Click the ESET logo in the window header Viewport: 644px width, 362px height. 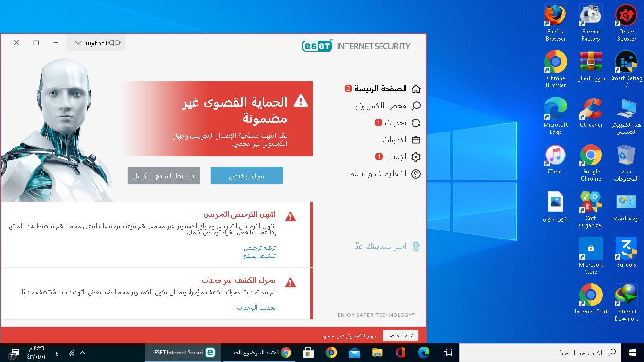317,46
